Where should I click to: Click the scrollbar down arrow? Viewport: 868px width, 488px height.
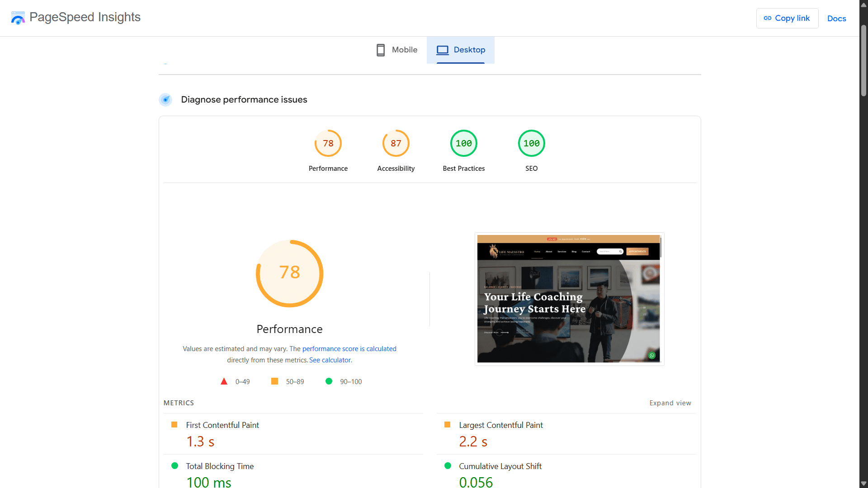click(x=863, y=483)
